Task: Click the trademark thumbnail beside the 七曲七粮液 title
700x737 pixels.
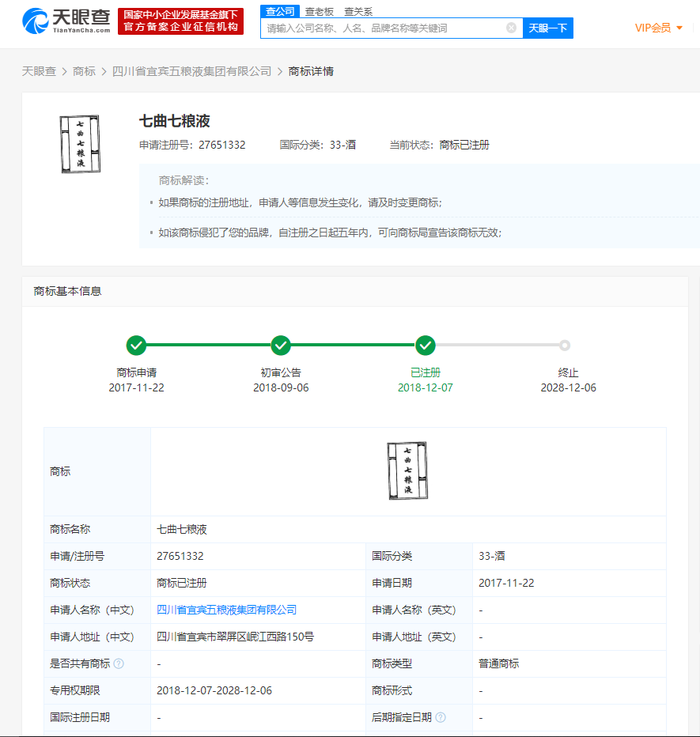Action: click(x=80, y=144)
